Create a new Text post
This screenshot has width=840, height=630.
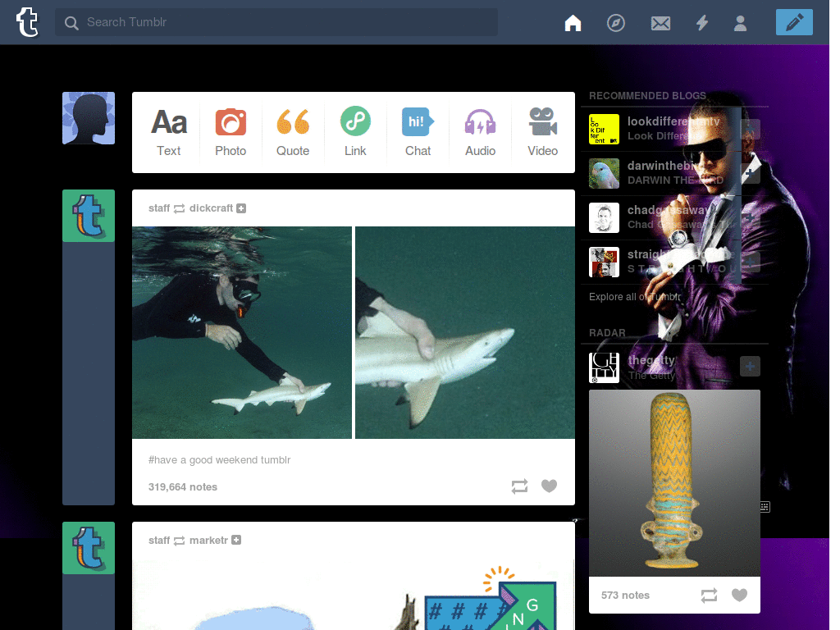coord(169,132)
